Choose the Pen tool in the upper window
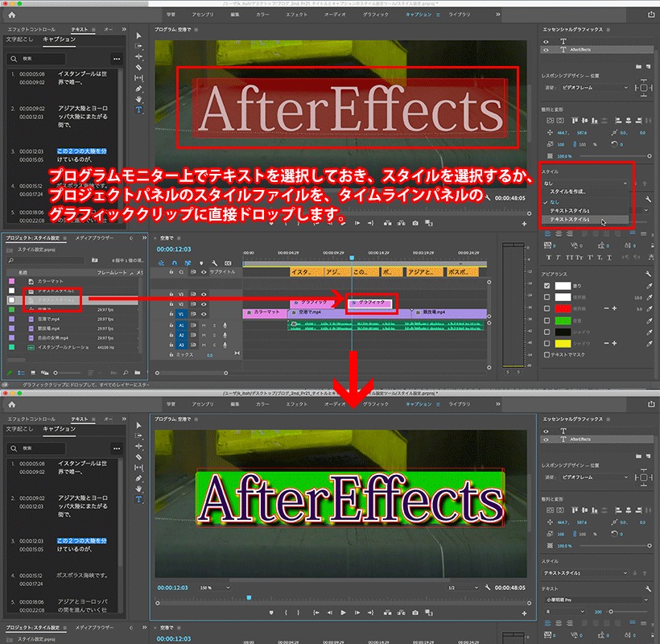 (x=139, y=89)
